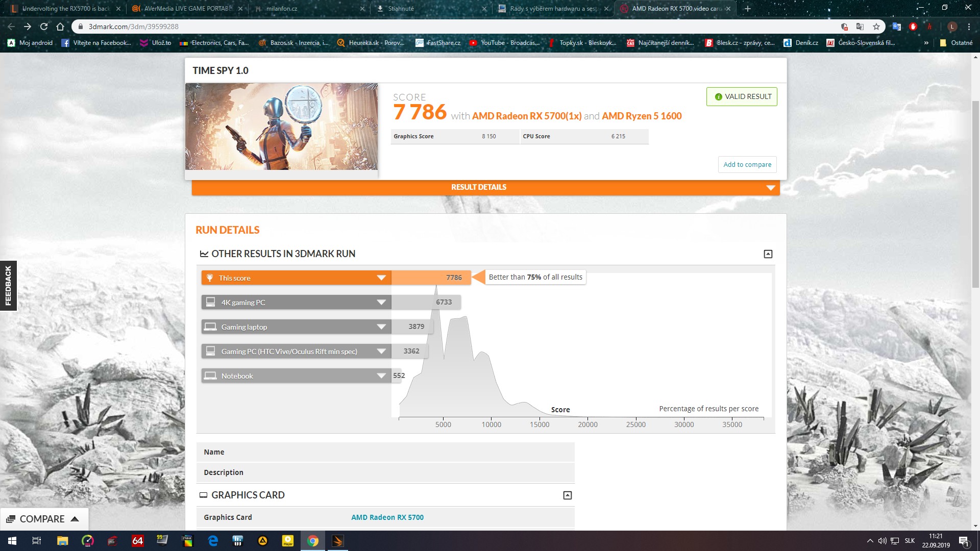This screenshot has width=980, height=551.
Task: Expand the orange RESULT DETAILS bar
Action: [x=485, y=187]
